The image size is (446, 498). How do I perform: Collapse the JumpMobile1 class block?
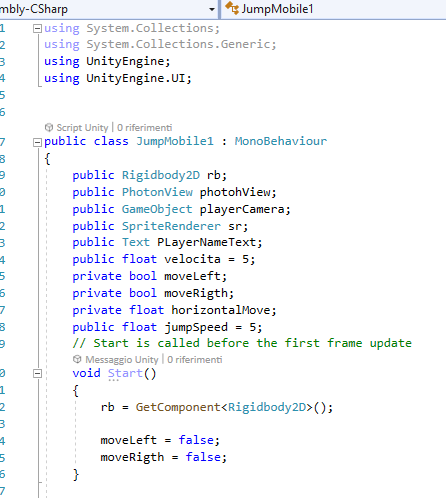pyautogui.click(x=37, y=143)
